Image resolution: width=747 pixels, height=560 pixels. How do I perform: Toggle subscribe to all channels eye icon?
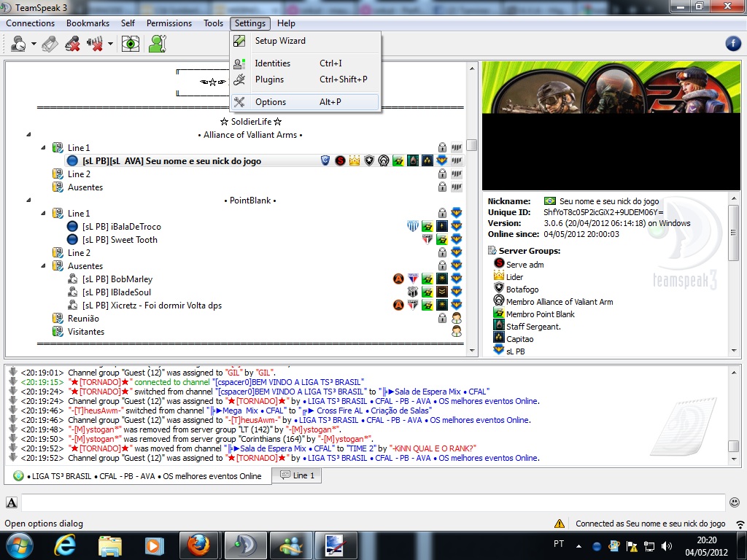131,44
